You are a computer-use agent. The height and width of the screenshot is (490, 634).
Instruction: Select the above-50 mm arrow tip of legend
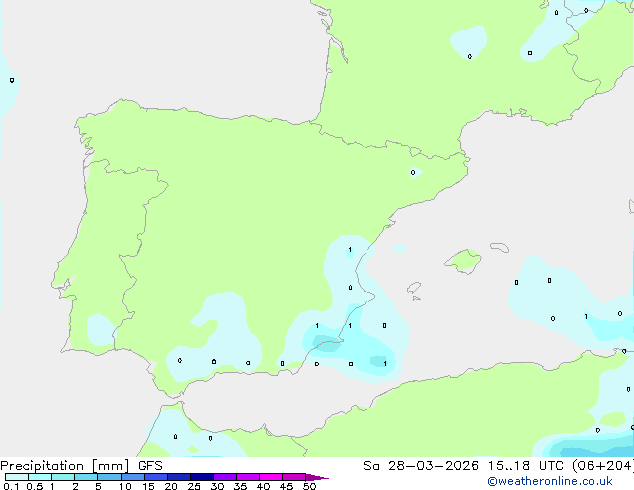click(x=317, y=477)
